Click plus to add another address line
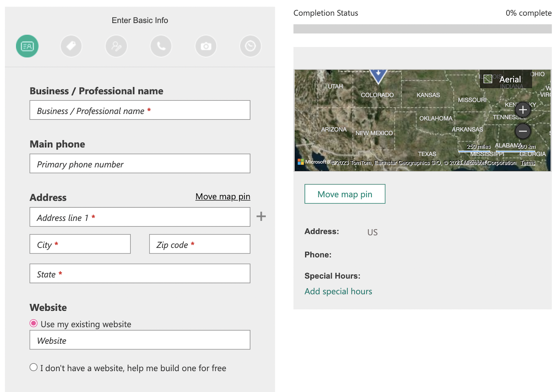The height and width of the screenshot is (392, 558). tap(261, 216)
